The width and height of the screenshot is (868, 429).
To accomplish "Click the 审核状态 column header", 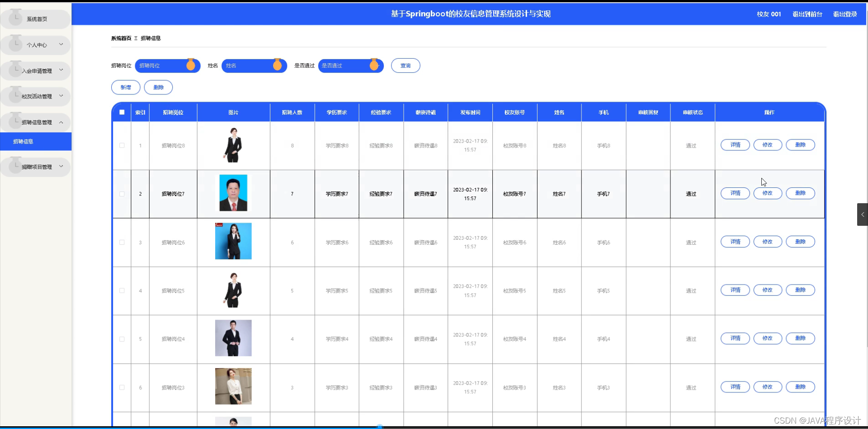I will click(x=693, y=112).
